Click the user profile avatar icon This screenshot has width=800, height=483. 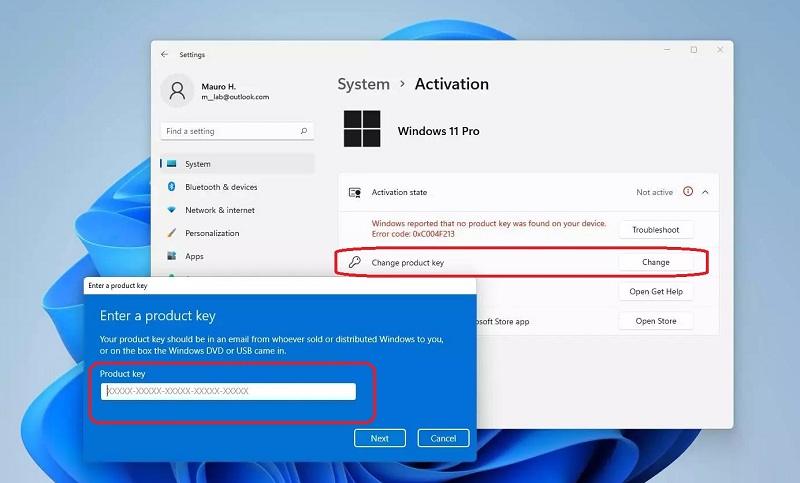click(177, 91)
